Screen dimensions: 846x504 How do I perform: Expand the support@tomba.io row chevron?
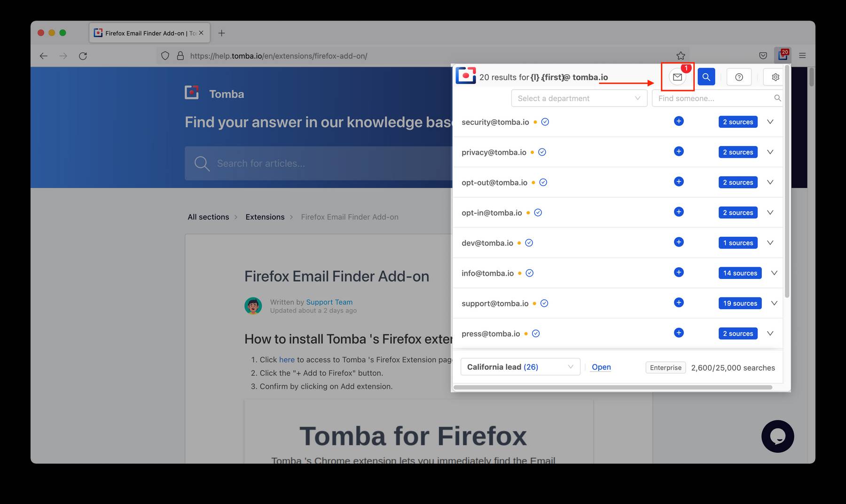point(774,303)
